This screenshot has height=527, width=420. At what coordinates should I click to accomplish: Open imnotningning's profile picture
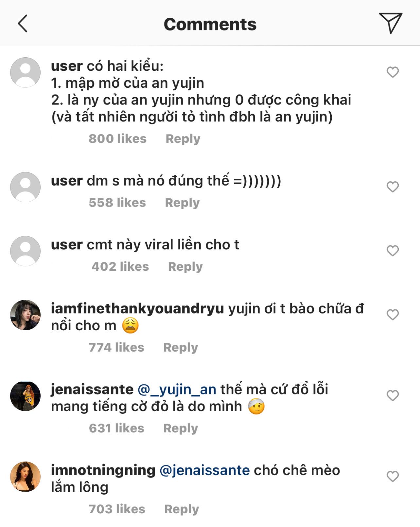point(26,477)
